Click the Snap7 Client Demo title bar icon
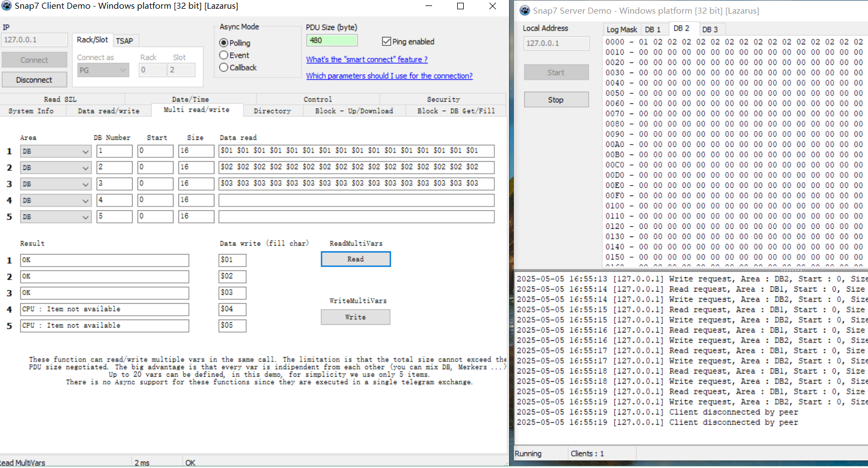Screen dimensions: 868x468 coord(7,6)
